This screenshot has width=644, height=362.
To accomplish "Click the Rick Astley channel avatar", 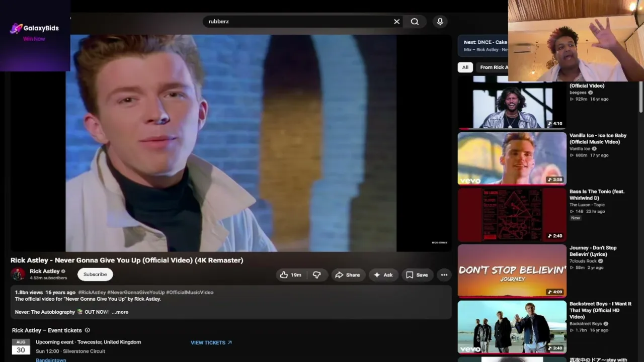I will click(18, 274).
